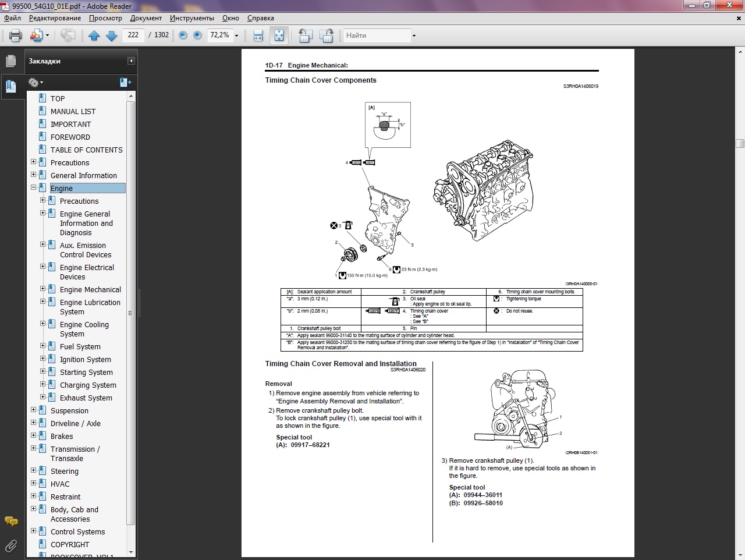745x560 pixels.
Task: Select the Body, Cab and Accessories bookmark
Action: pos(74,515)
